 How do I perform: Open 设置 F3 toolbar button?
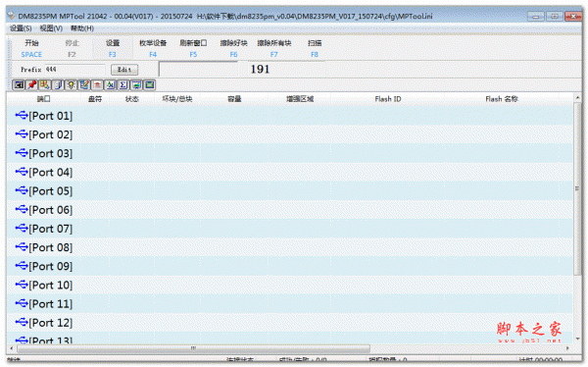[x=112, y=48]
